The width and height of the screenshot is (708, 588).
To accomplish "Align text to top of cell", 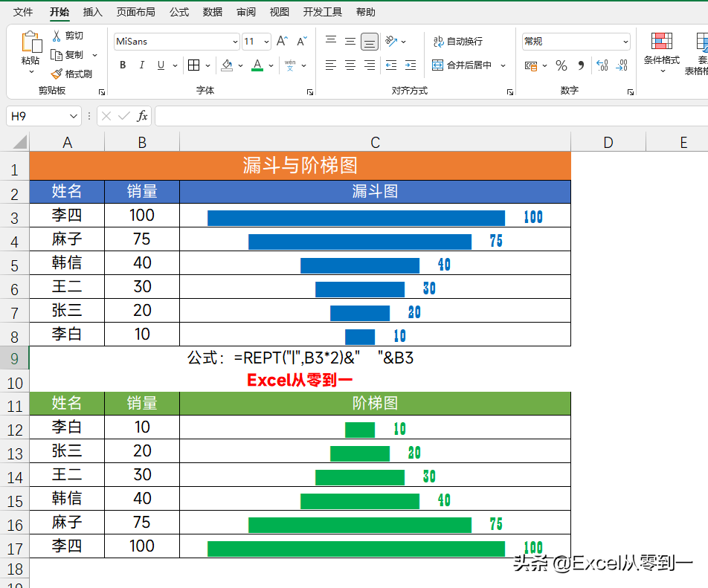I will point(331,42).
